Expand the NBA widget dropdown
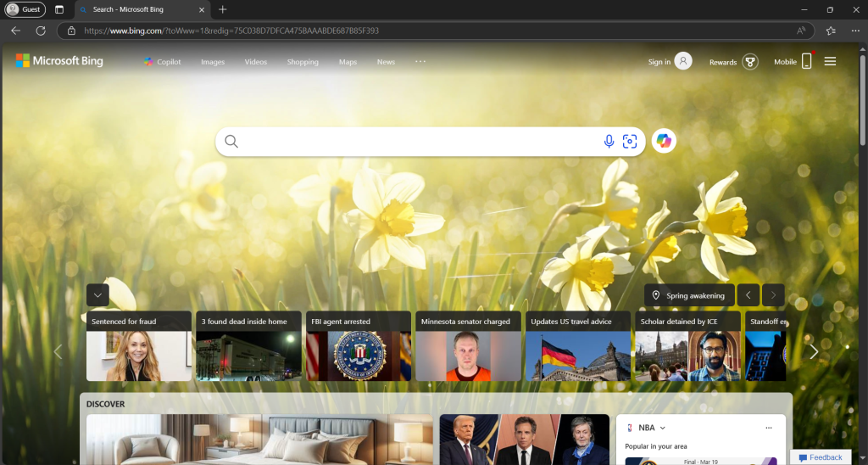This screenshot has height=465, width=868. pos(663,428)
